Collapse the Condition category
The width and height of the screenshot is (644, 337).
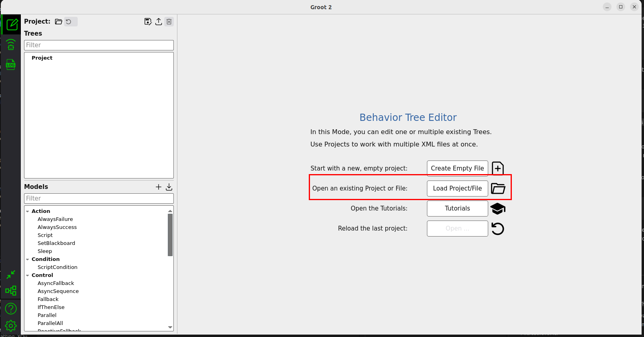click(28, 259)
